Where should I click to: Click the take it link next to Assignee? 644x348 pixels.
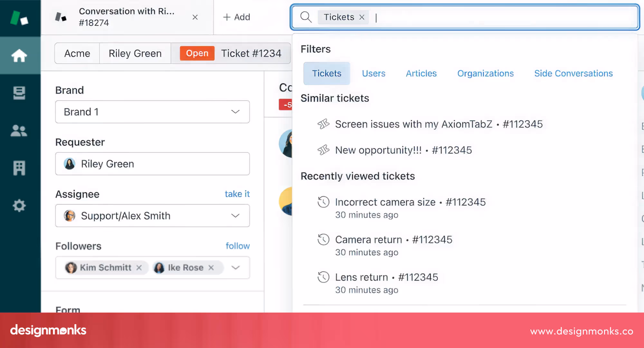[x=237, y=194]
